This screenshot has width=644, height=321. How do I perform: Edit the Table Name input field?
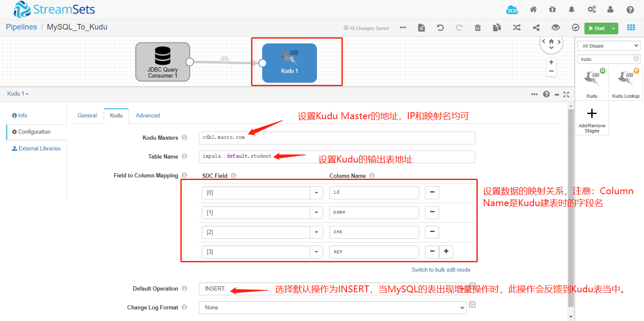coord(337,156)
